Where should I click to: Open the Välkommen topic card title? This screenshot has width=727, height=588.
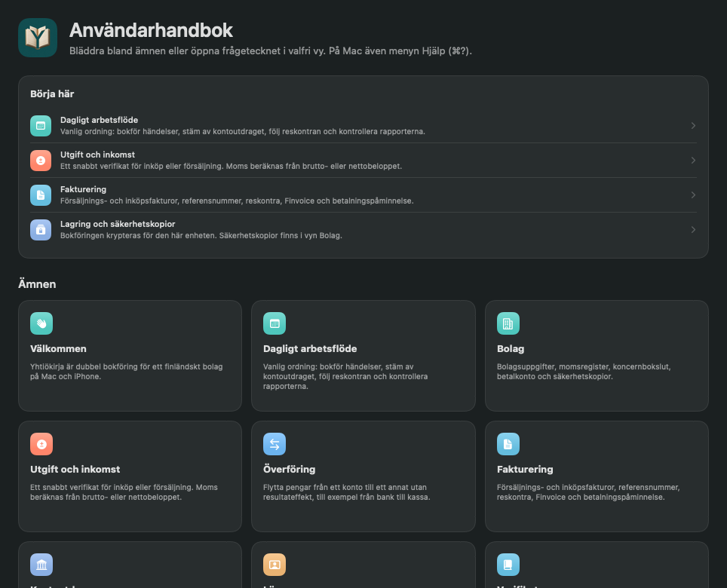click(58, 349)
